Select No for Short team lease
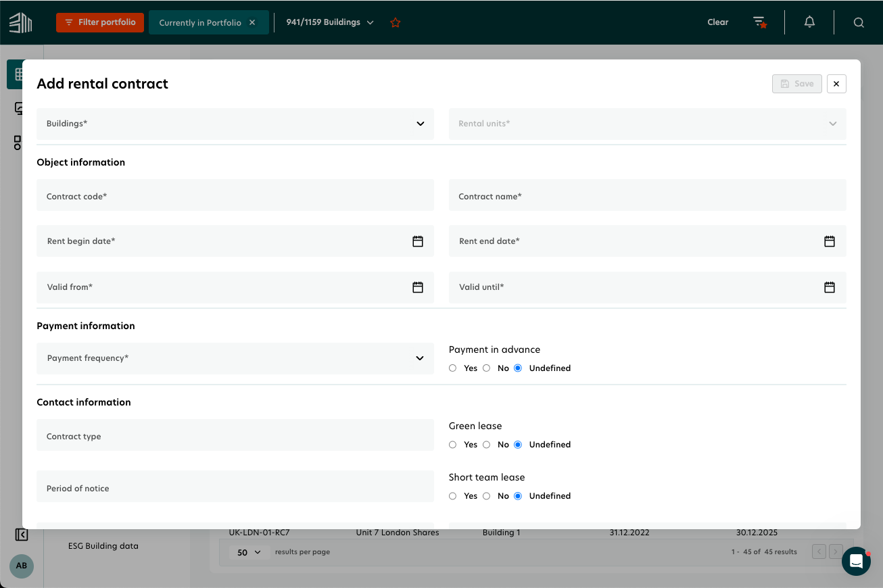The height and width of the screenshot is (588, 883). click(x=486, y=496)
